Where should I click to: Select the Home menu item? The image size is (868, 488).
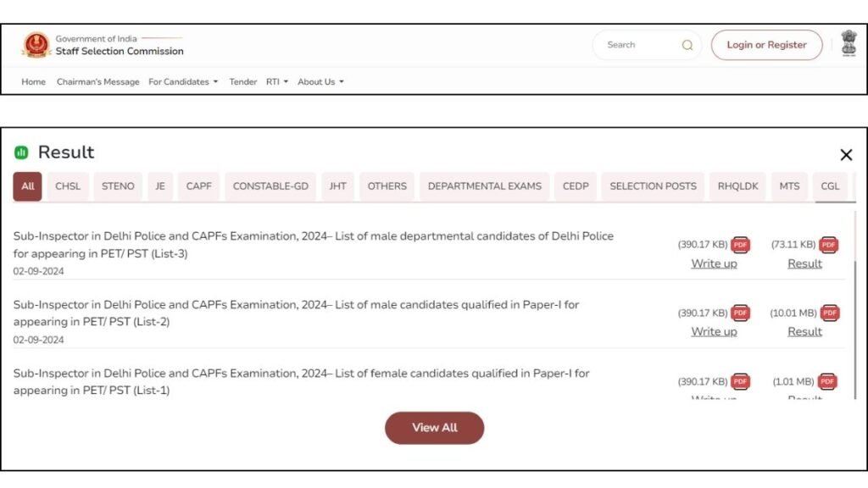click(x=33, y=81)
